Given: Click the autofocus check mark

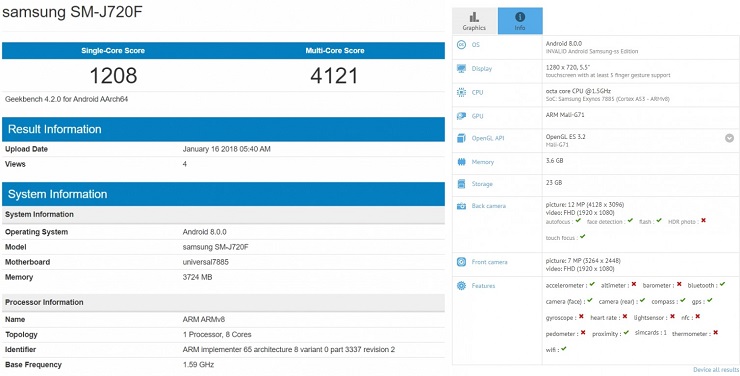Looking at the screenshot, I should (578, 221).
